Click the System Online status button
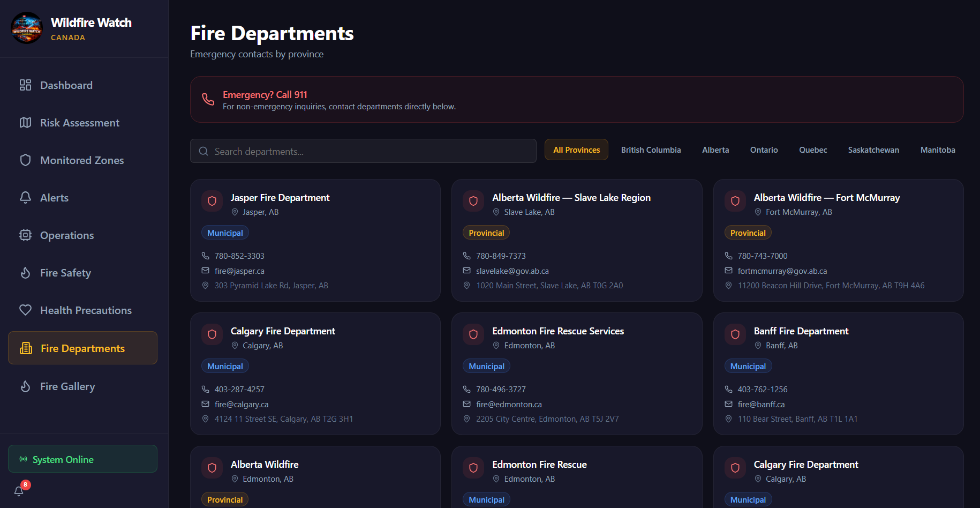The height and width of the screenshot is (508, 980). coord(83,459)
